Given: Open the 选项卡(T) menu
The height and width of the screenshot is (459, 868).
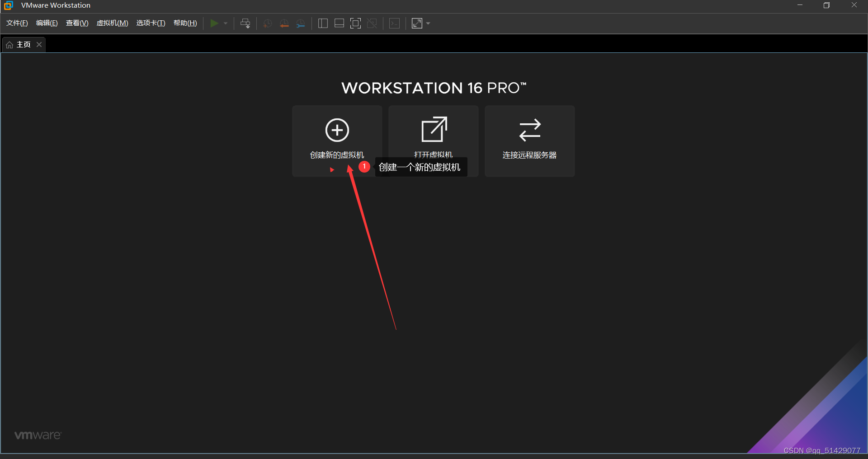Looking at the screenshot, I should (x=151, y=23).
